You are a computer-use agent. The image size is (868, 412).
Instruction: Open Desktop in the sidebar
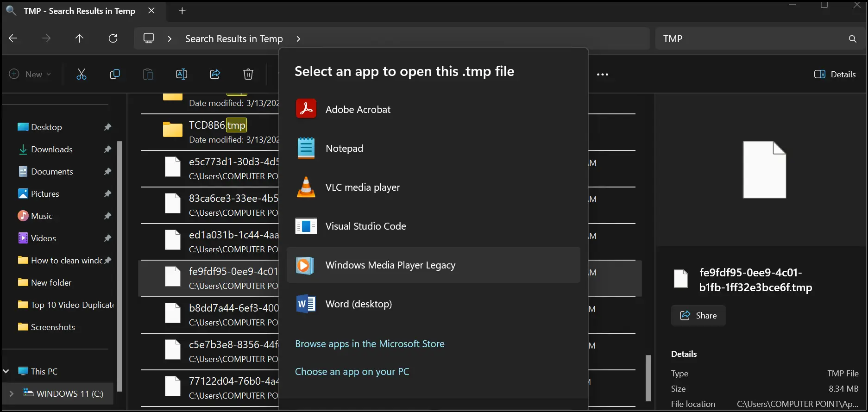click(46, 127)
